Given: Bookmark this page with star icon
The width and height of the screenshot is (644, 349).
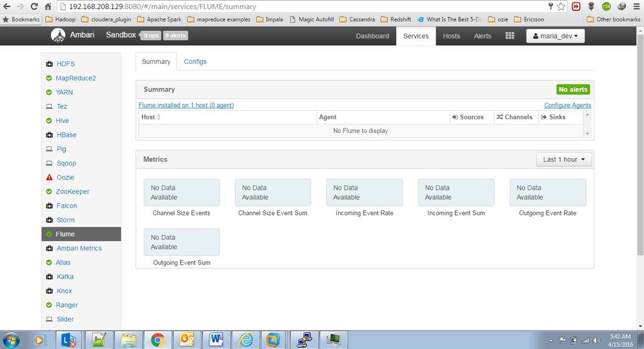Looking at the screenshot, I should (561, 6).
